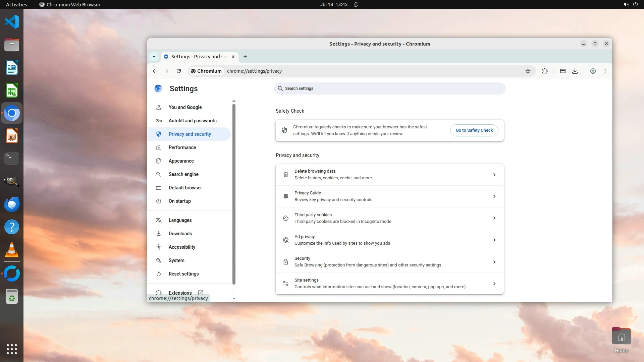The height and width of the screenshot is (362, 644).
Task: Bookmark this page with the star icon
Action: coord(528,71)
